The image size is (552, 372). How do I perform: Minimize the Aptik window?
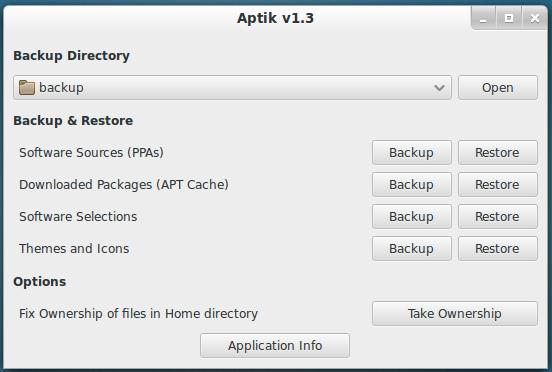(483, 18)
